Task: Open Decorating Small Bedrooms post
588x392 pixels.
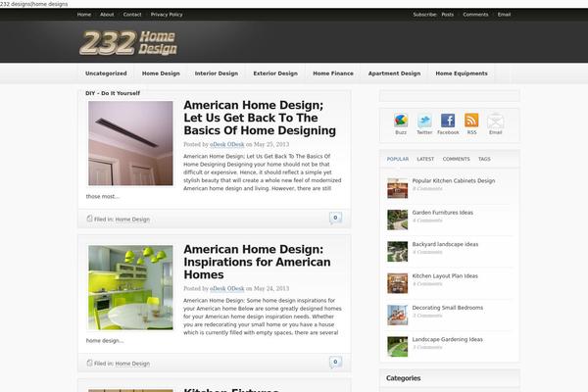Action: click(x=448, y=308)
